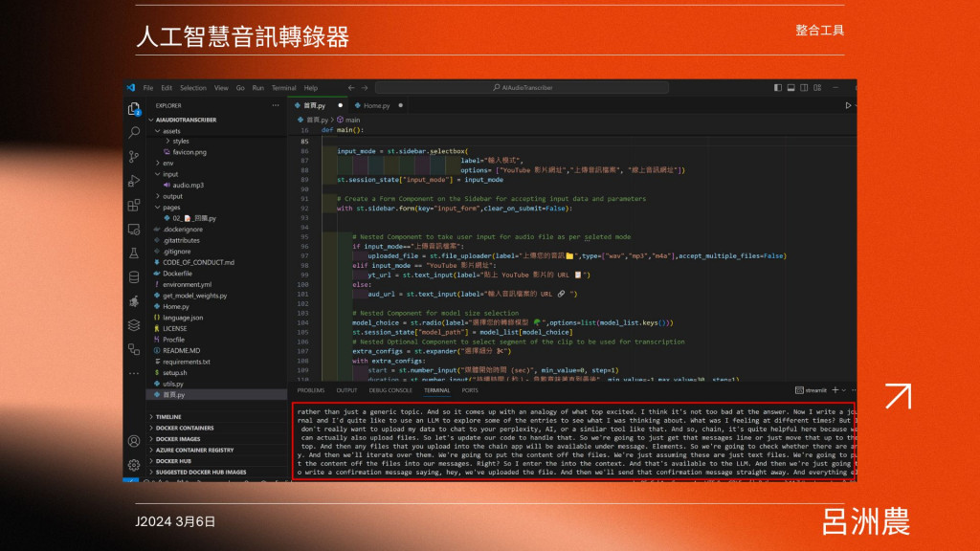
Task: Open the Go menu
Action: pyautogui.click(x=240, y=88)
